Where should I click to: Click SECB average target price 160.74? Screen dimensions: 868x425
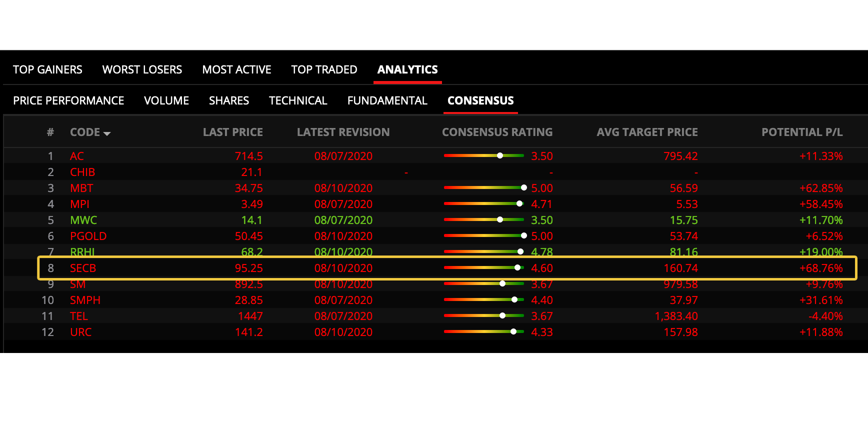pos(680,268)
